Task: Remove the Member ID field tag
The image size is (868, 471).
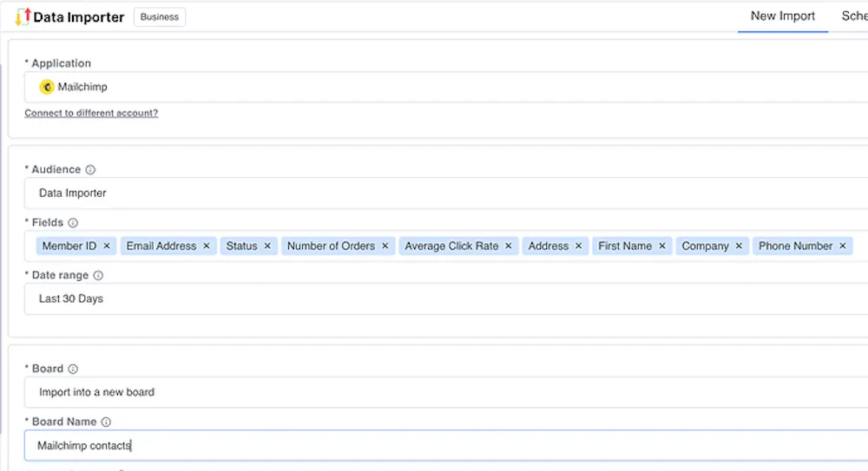Action: coord(107,245)
